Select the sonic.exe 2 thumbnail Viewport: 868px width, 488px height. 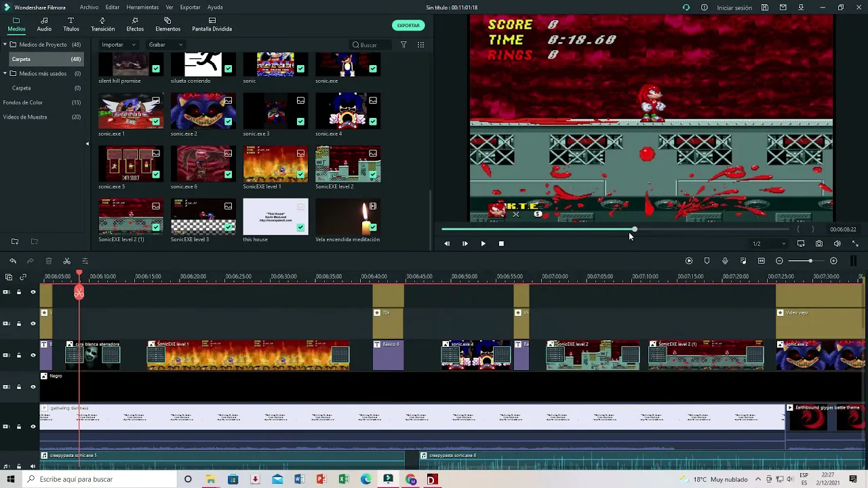(x=203, y=111)
